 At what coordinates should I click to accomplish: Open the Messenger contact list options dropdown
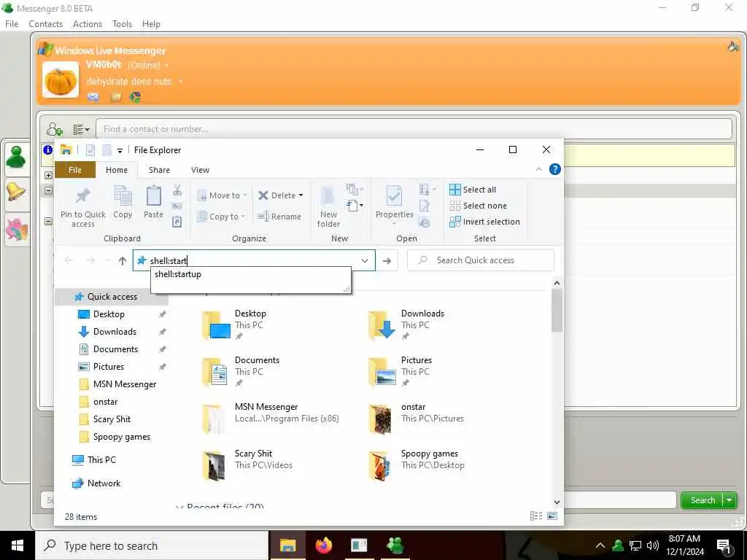[x=81, y=129]
